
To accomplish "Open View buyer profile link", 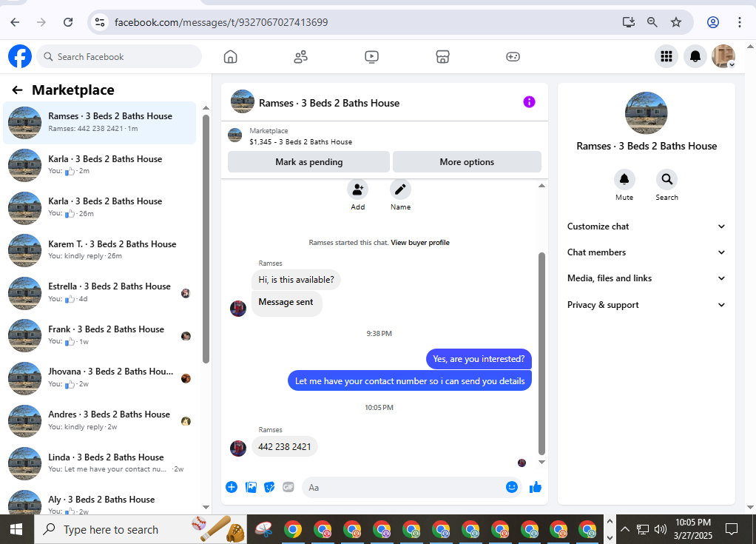I will tap(420, 243).
